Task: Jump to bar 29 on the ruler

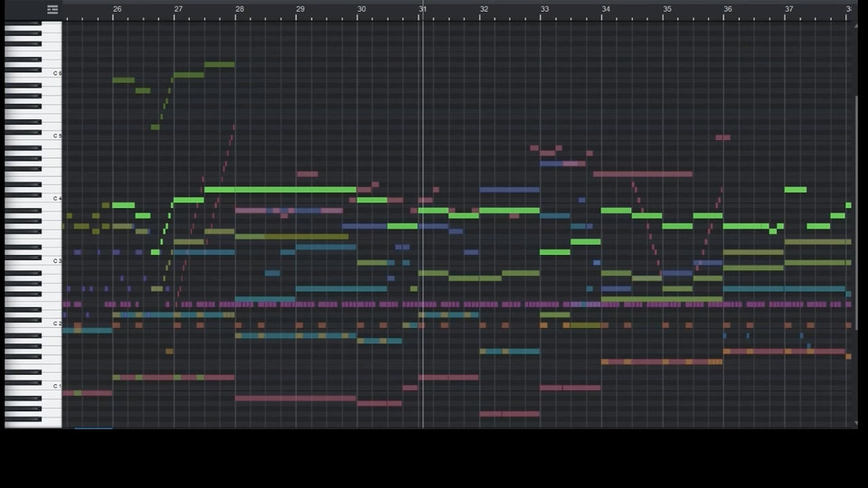Action: pyautogui.click(x=300, y=9)
